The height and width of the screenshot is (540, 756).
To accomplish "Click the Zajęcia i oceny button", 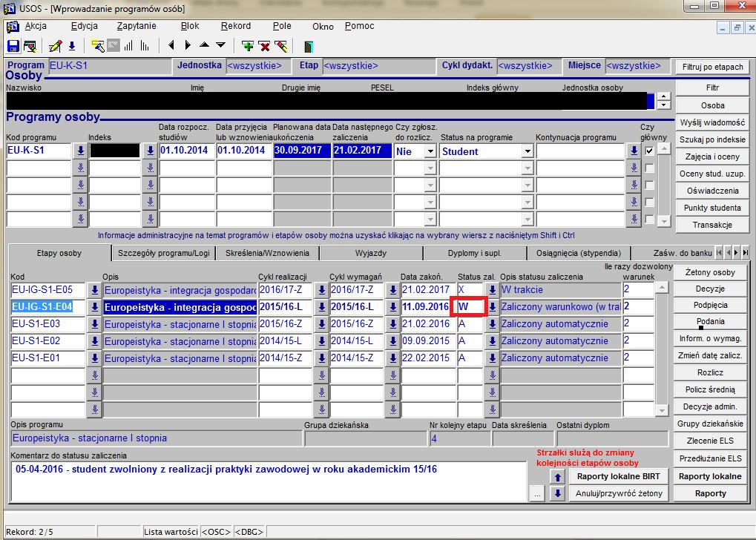I will pyautogui.click(x=713, y=157).
